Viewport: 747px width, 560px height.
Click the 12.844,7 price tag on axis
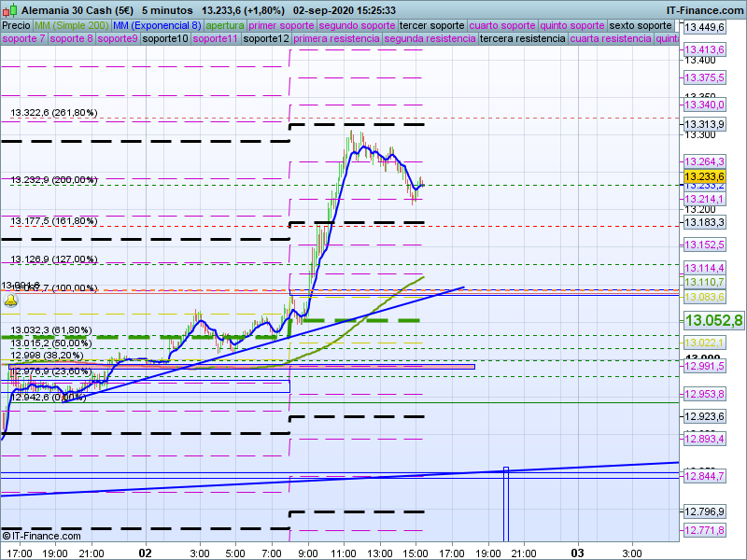point(704,477)
